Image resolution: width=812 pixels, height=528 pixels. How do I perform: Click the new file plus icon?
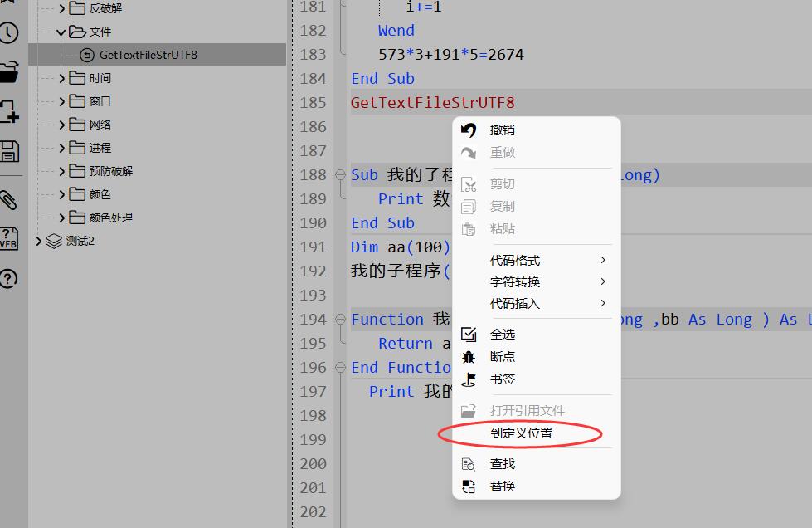(x=8, y=111)
